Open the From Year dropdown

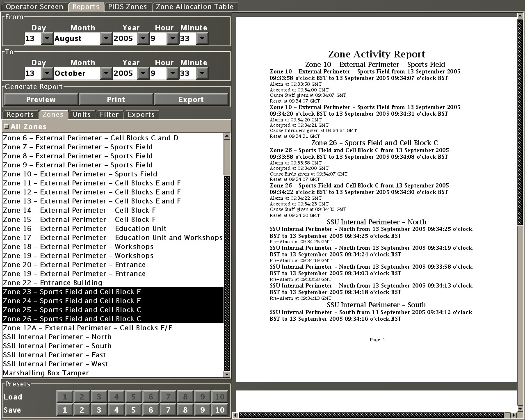(143, 39)
